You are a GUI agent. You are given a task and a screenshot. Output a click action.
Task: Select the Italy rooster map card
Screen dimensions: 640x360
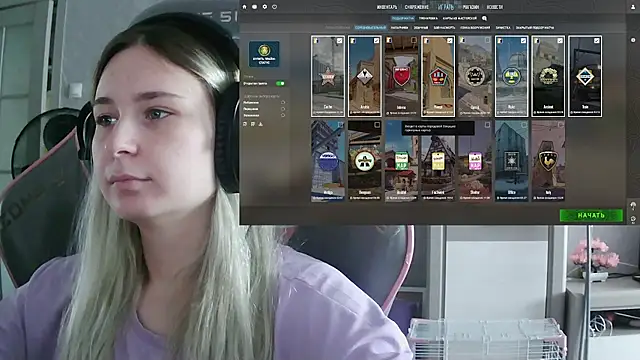point(548,161)
